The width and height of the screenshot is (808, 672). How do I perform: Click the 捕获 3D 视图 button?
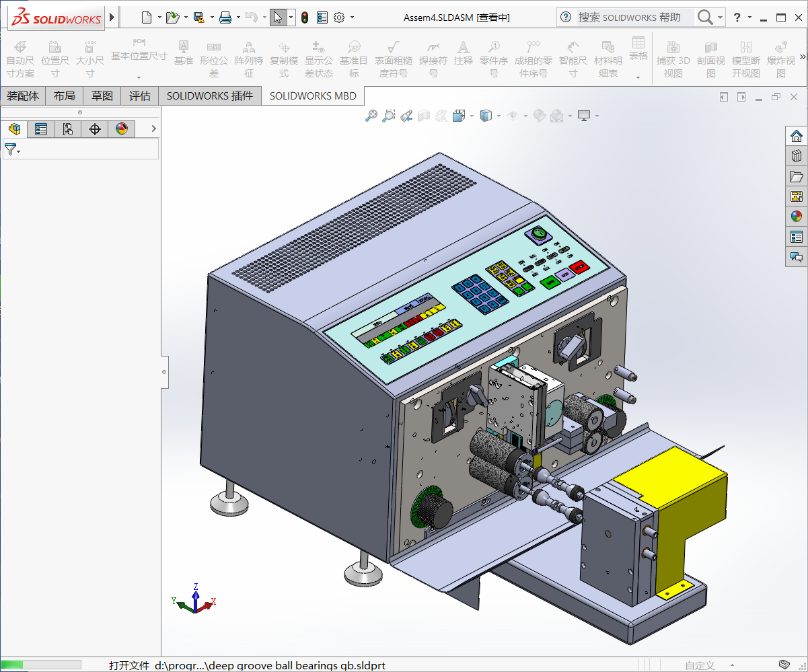coord(673,59)
